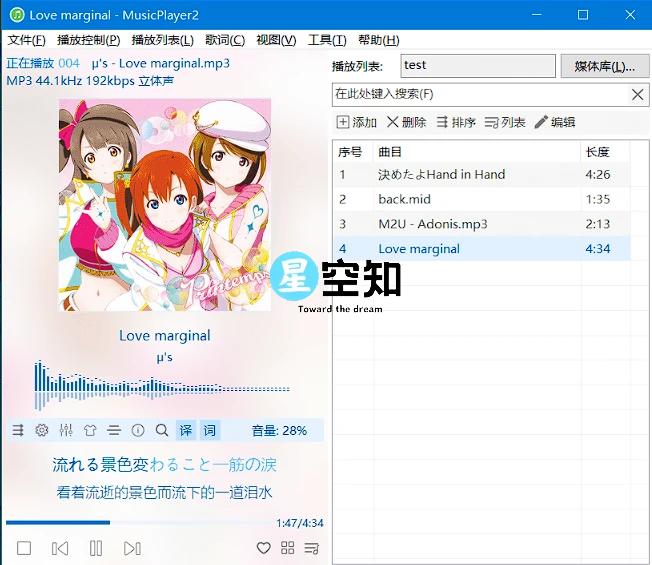Viewport: 652px width, 565px height.
Task: Open the 帮助(H) menu
Action: (378, 40)
